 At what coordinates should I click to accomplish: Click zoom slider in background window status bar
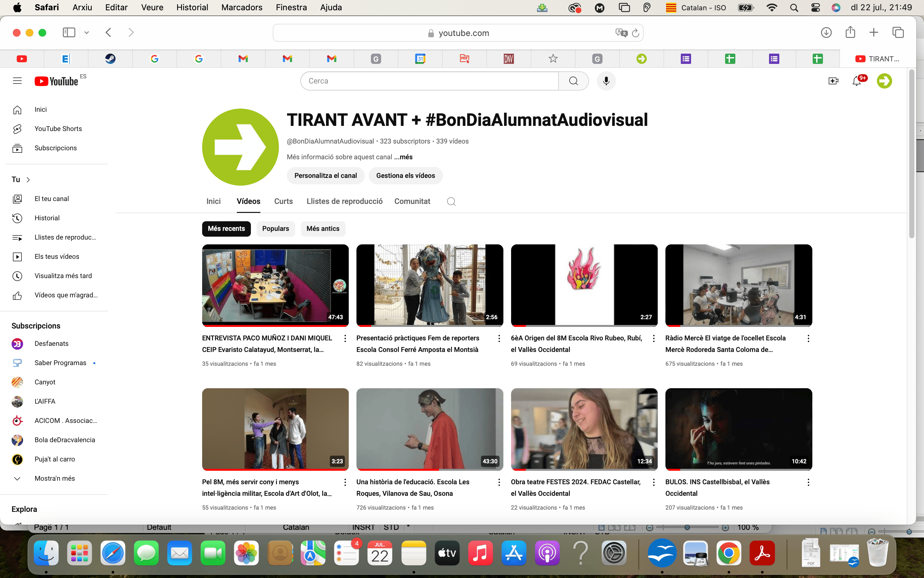pos(687,528)
